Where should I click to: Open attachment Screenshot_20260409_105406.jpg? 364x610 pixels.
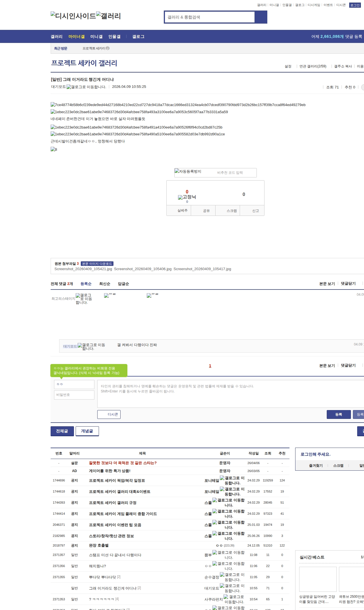(x=143, y=269)
